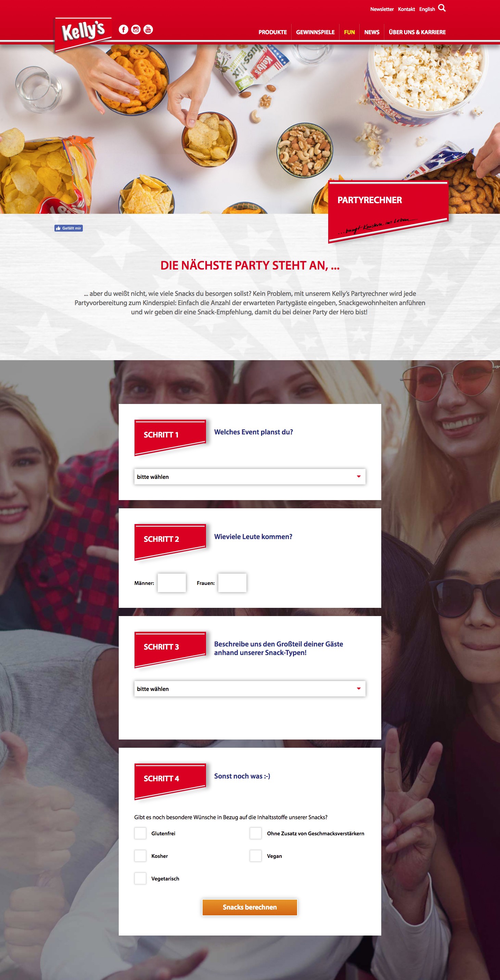
Task: Click the Facebook 'Gefällt mir' like button
Action: click(68, 228)
